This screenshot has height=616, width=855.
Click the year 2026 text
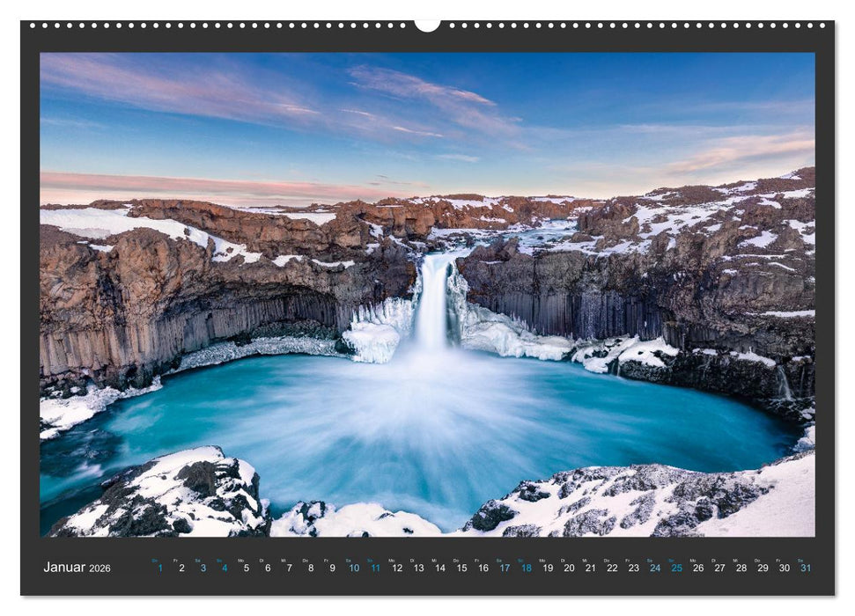pos(100,568)
